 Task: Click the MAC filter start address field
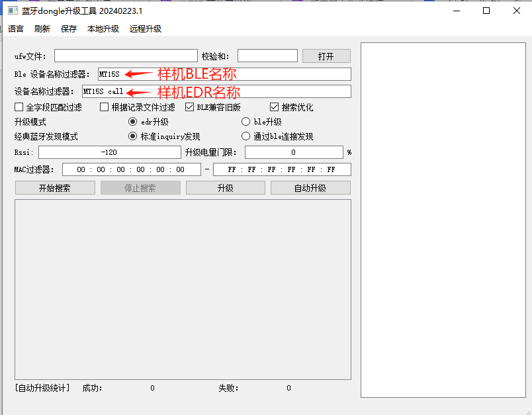click(131, 169)
